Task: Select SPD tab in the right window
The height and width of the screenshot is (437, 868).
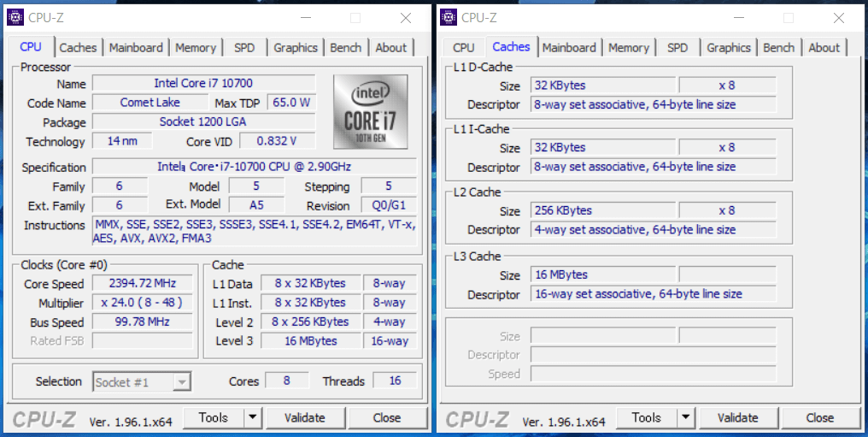Action: (x=677, y=48)
